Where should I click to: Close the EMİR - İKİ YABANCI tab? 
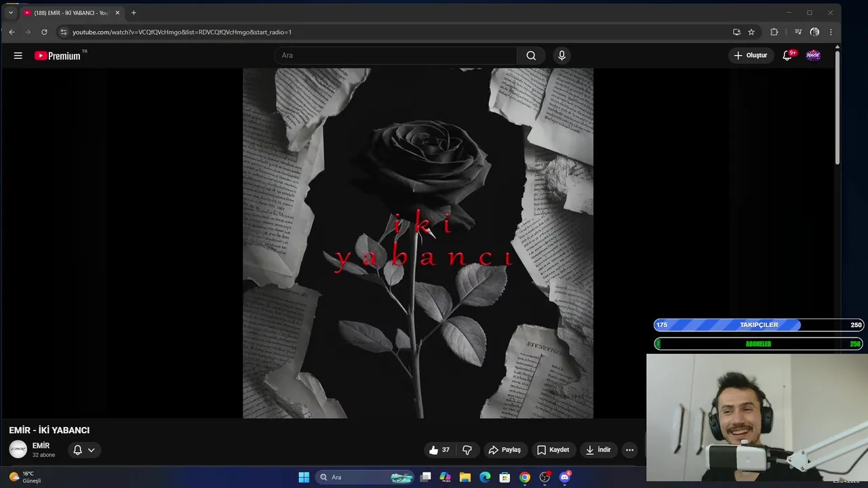117,13
